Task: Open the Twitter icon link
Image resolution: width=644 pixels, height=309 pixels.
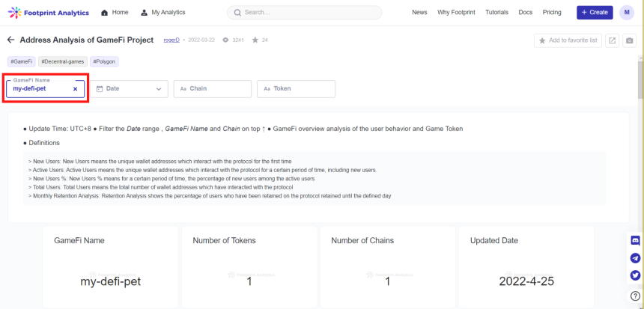Action: click(635, 275)
